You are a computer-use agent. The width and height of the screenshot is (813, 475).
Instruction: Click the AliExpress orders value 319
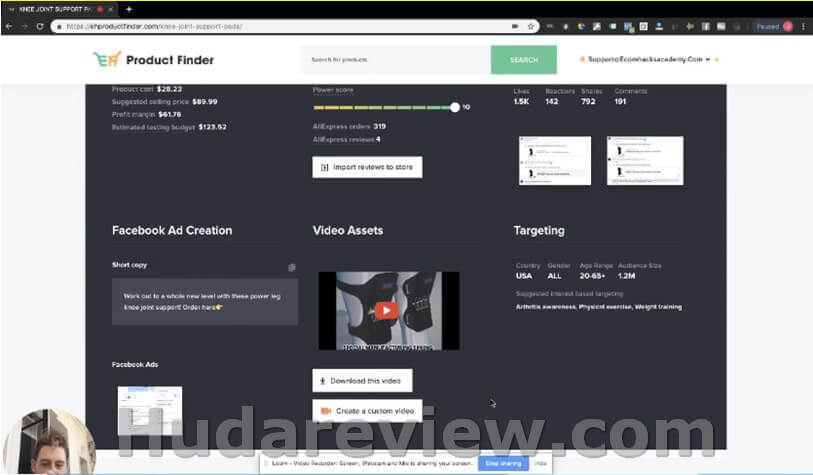tap(380, 126)
